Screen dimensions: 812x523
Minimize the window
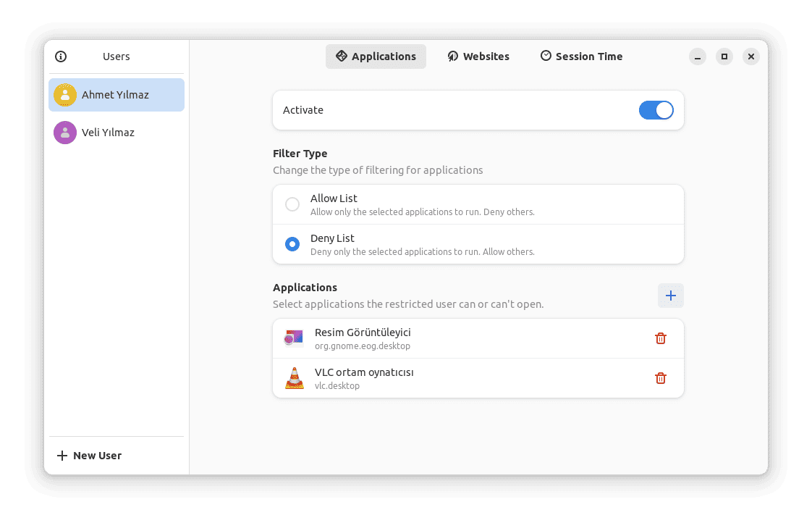(x=698, y=57)
